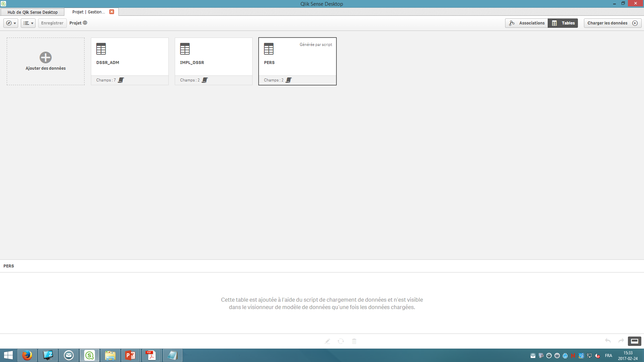Screen dimensions: 644x362
Task: Click the IMPL_DSSR table icon
Action: pyautogui.click(x=185, y=49)
